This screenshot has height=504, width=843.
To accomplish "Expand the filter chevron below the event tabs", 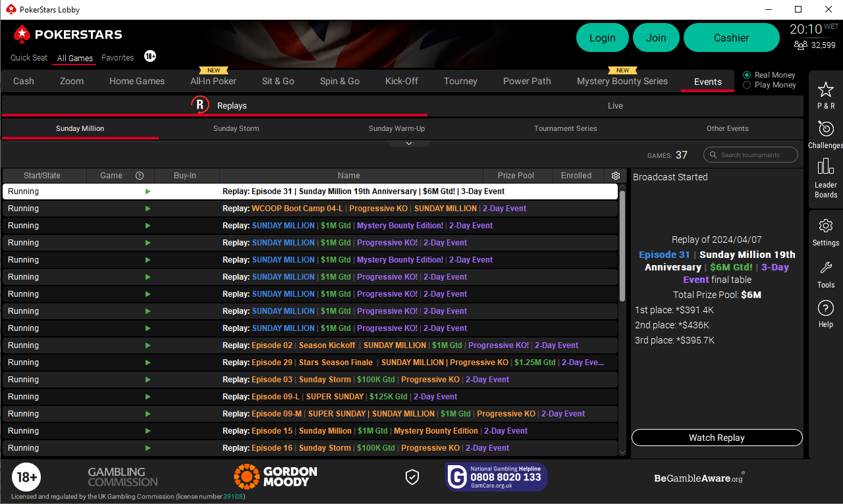I will [x=408, y=143].
